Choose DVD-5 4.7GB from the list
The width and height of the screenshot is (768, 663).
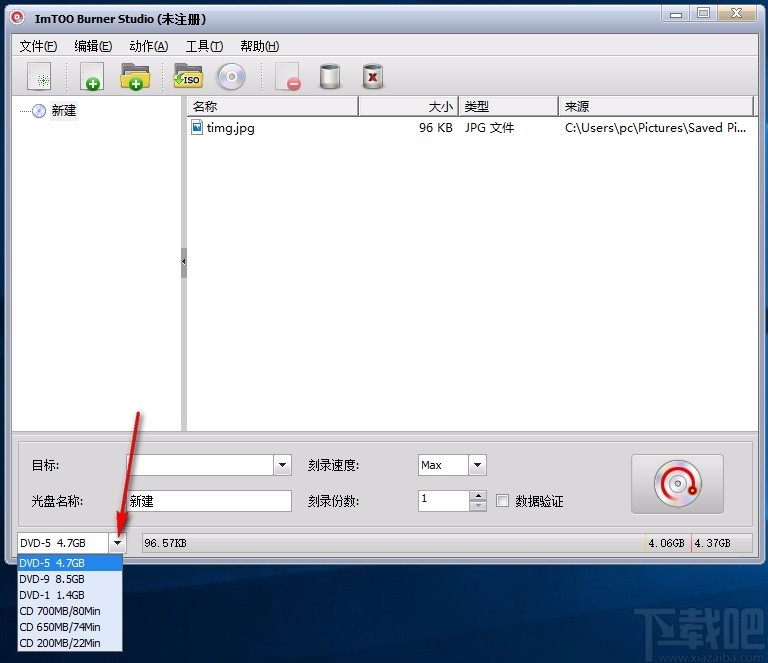point(70,563)
